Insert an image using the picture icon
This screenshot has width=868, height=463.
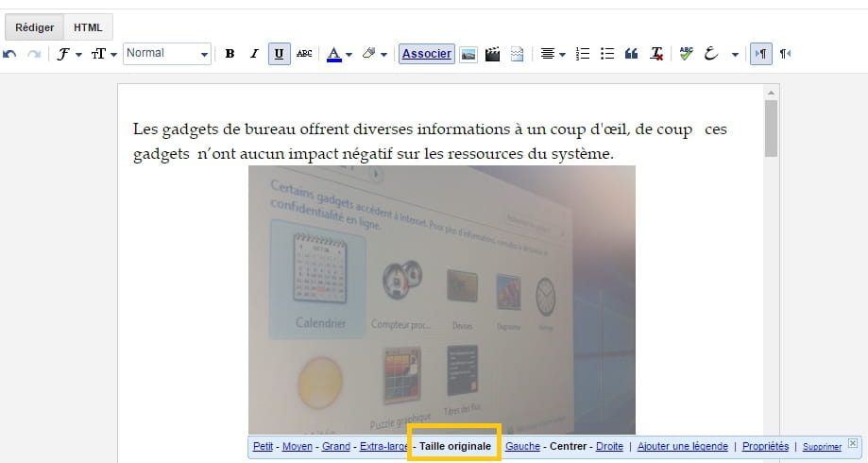click(468, 54)
